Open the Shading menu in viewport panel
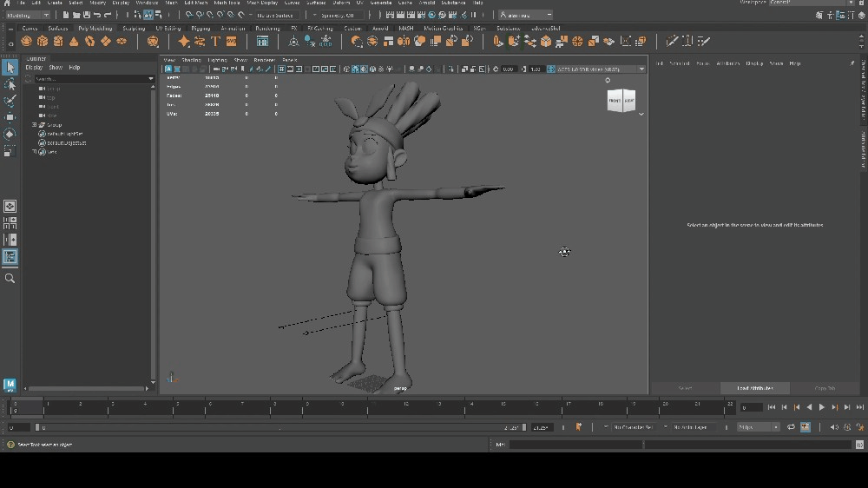Viewport: 868px width, 488px height. coord(191,60)
